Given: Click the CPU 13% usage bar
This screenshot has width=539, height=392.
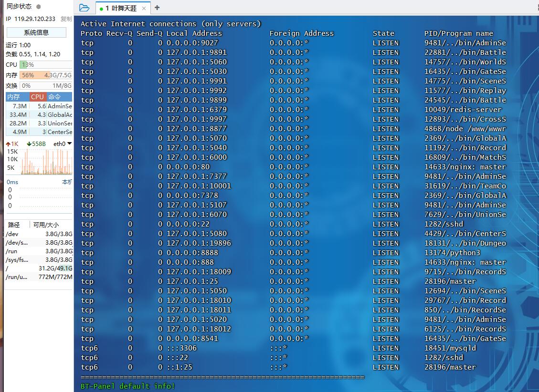Looking at the screenshot, I should pos(46,64).
